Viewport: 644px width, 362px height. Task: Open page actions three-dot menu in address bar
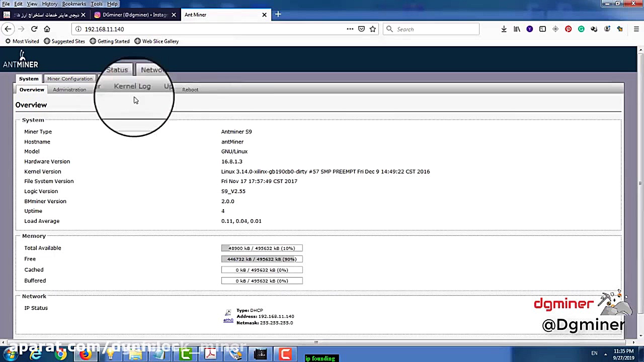[x=350, y=29]
